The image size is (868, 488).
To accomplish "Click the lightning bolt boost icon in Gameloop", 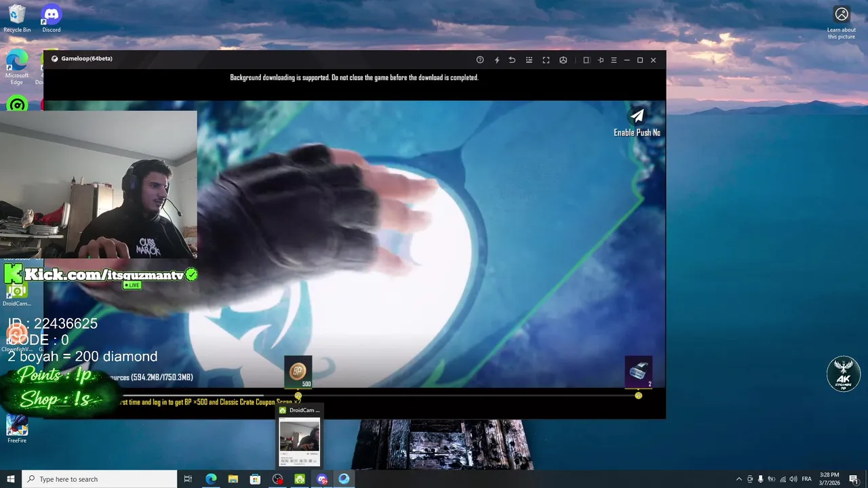I will tap(496, 60).
